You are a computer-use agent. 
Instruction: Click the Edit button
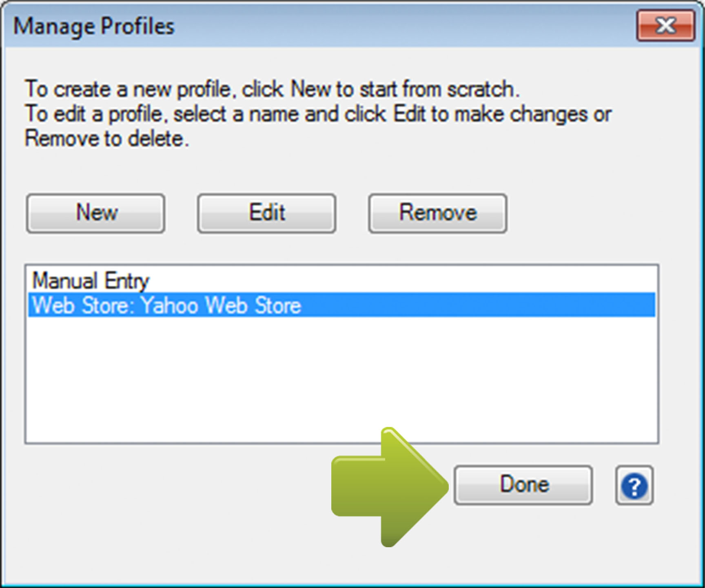click(x=267, y=213)
